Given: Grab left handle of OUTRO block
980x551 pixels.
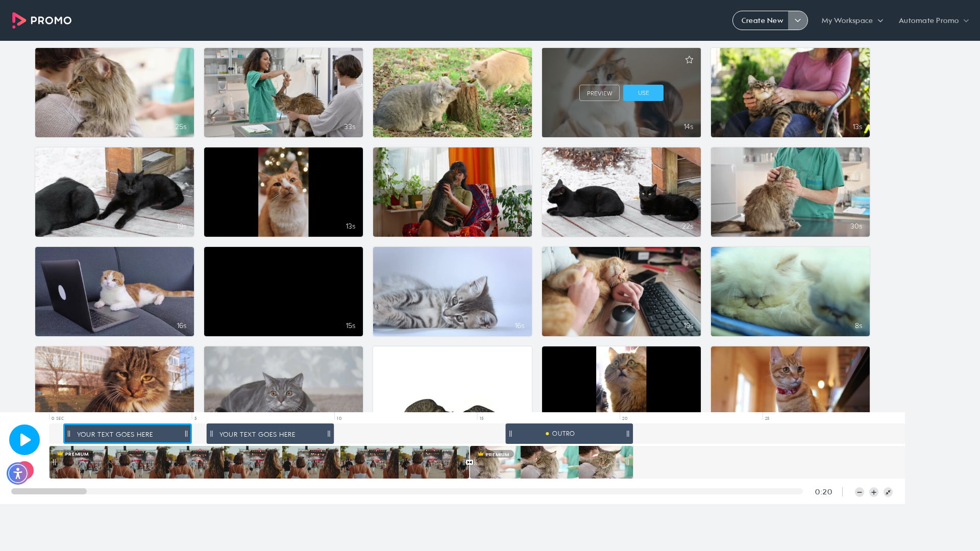Looking at the screenshot, I should tap(510, 434).
